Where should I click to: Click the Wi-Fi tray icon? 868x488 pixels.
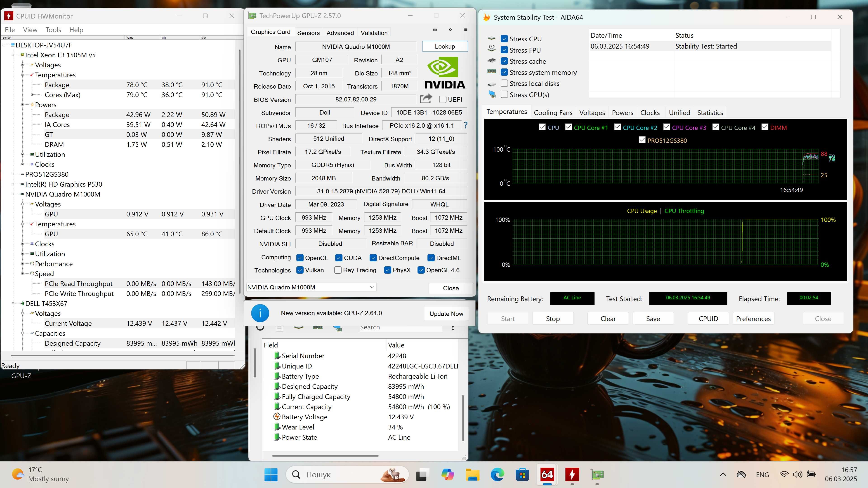(x=784, y=474)
